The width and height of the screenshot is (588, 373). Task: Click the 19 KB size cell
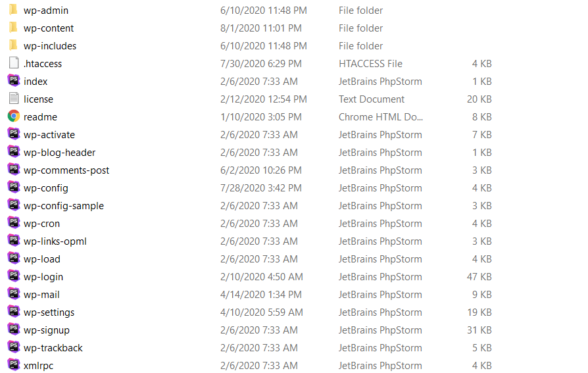point(479,312)
